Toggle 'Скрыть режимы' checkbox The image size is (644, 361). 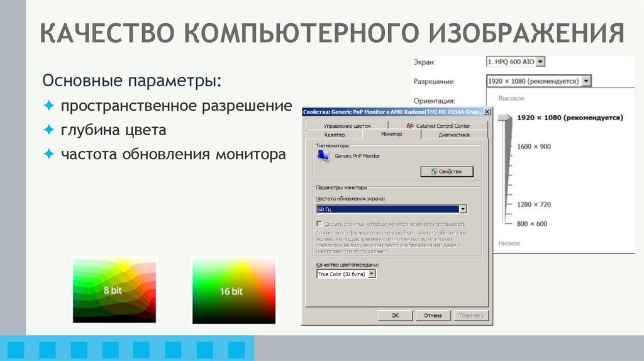pos(319,224)
